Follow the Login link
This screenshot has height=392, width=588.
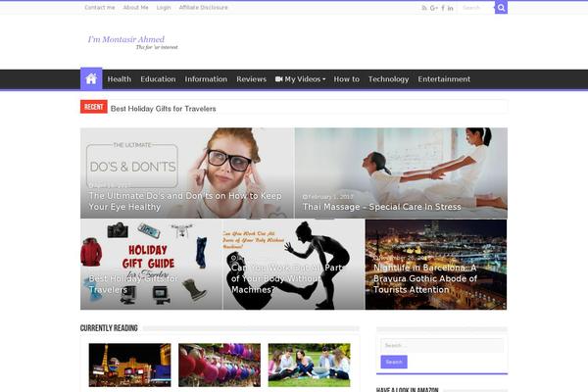pyautogui.click(x=164, y=8)
